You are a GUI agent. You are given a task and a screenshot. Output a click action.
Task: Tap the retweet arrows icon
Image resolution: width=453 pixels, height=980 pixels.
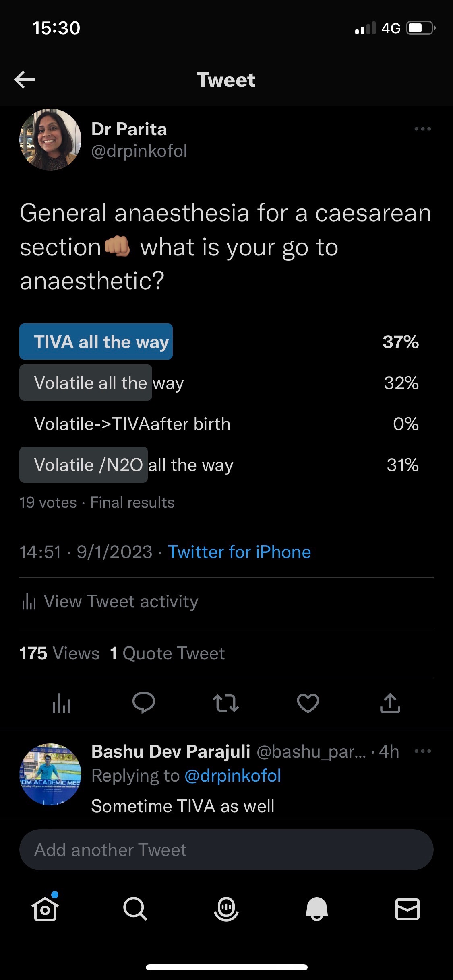[225, 703]
